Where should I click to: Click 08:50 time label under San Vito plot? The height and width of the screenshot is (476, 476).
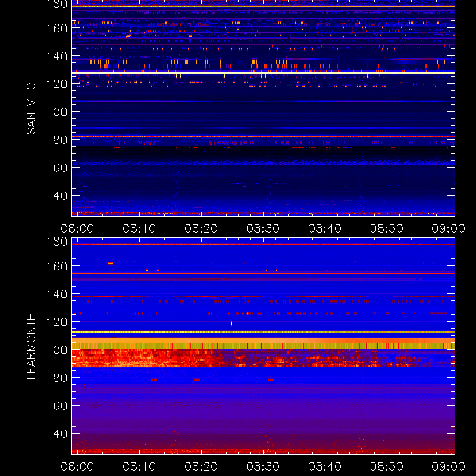386,228
